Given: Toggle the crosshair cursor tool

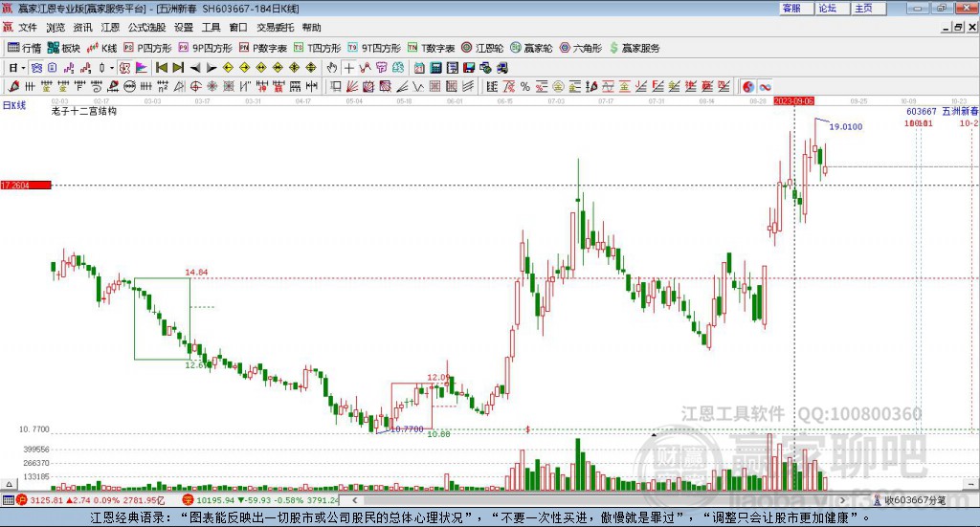Looking at the screenshot, I should click(348, 68).
